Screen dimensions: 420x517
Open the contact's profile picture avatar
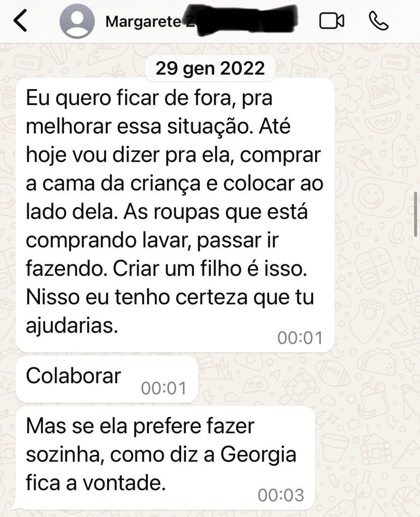(x=77, y=21)
